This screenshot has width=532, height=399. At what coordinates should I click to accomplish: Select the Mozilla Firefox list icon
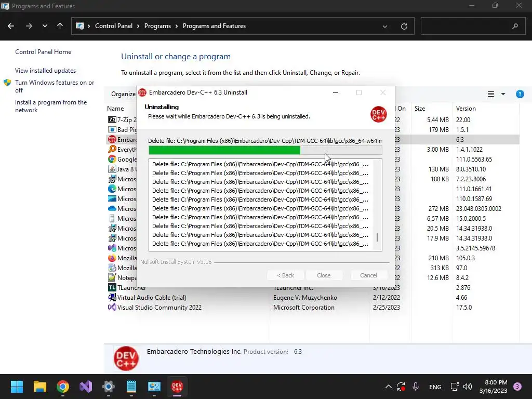pos(112,258)
